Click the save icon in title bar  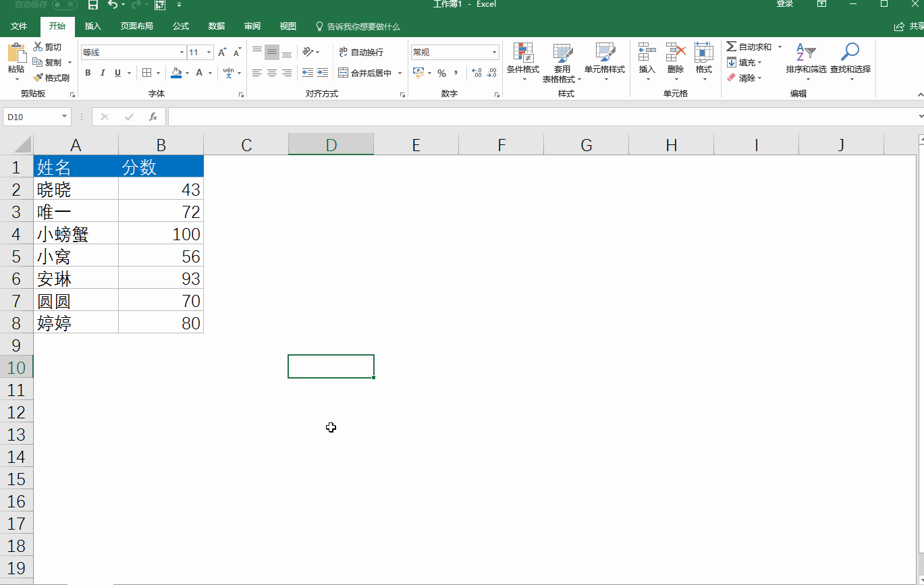coord(93,5)
